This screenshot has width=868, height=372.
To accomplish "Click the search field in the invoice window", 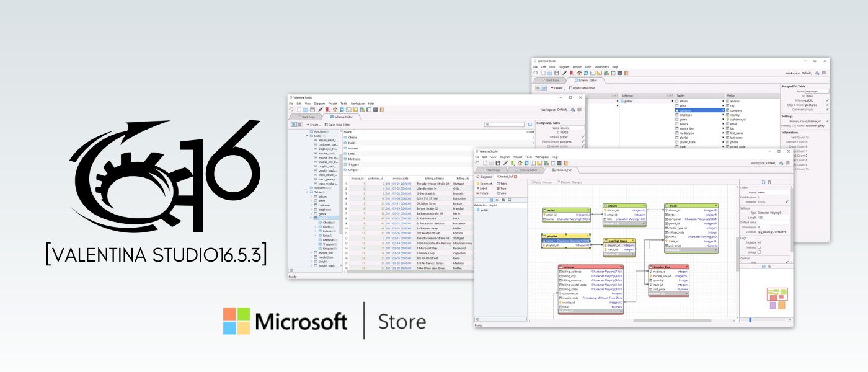I will (504, 125).
